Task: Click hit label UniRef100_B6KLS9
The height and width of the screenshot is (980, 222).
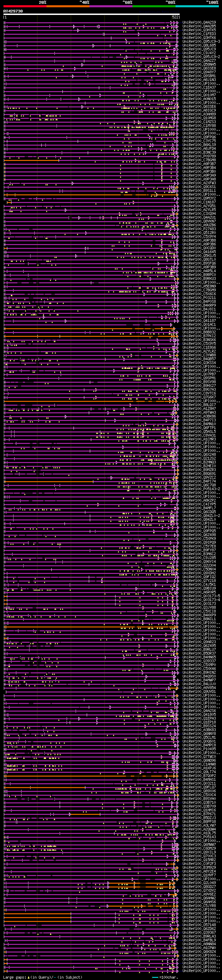Action: pos(199,145)
